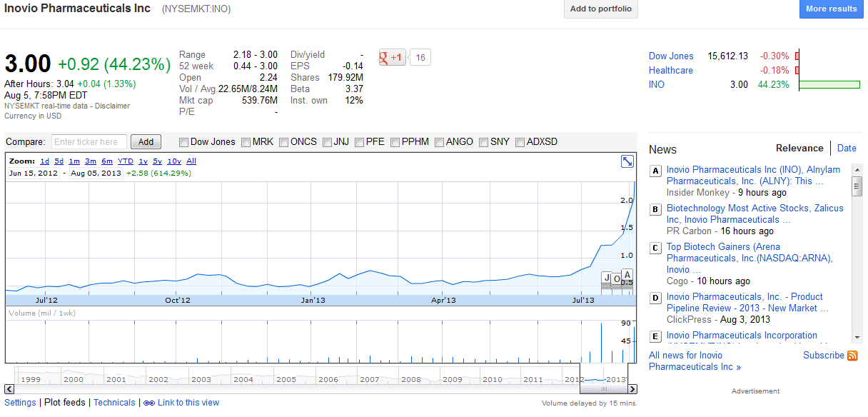This screenshot has width=868, height=417.
Task: Click news marker D in news list
Action: pos(655,298)
